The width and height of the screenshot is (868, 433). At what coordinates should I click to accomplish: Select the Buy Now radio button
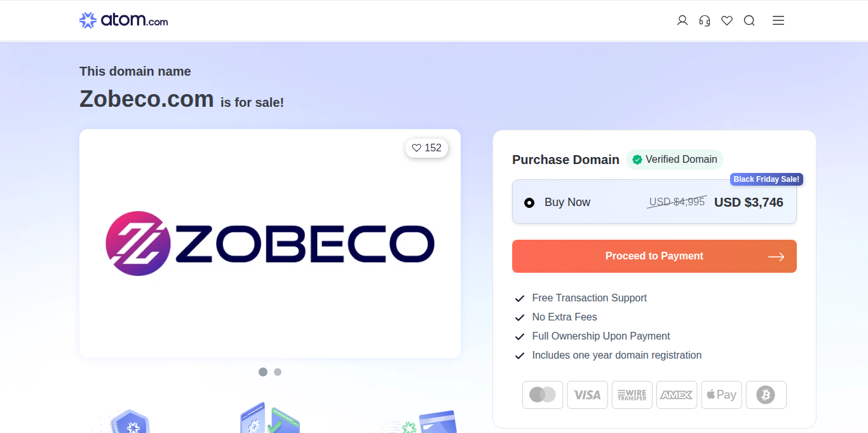pyautogui.click(x=529, y=203)
